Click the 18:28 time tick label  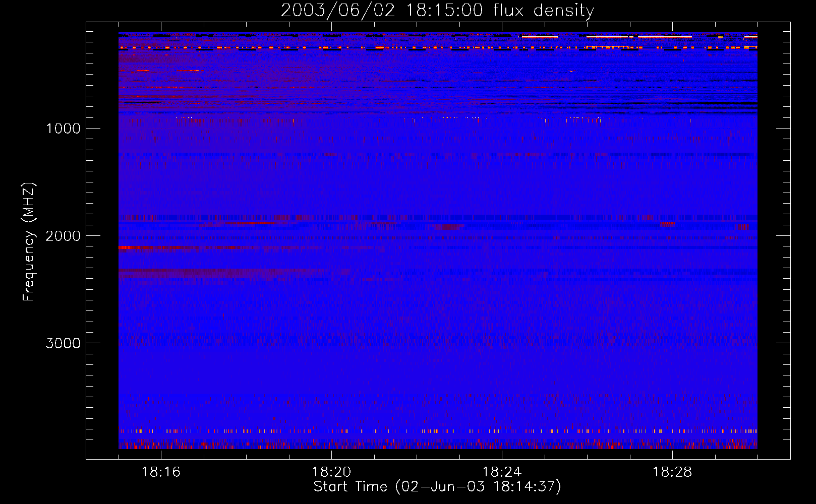(x=672, y=472)
